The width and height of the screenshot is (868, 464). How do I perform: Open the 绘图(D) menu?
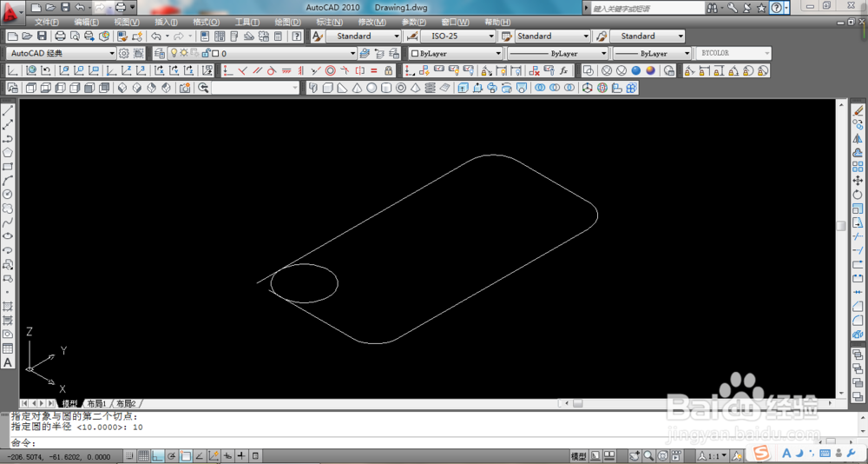click(x=288, y=23)
